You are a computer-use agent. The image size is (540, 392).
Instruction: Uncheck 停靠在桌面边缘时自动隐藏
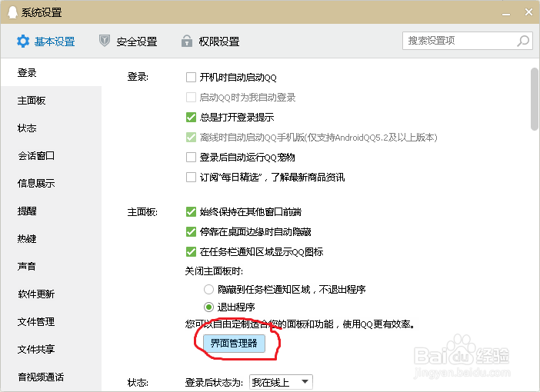click(191, 231)
